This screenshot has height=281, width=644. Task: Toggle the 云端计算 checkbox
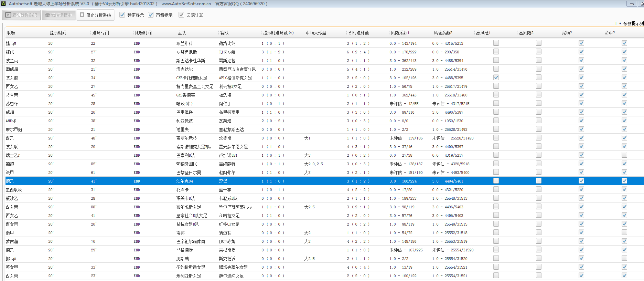(x=181, y=15)
